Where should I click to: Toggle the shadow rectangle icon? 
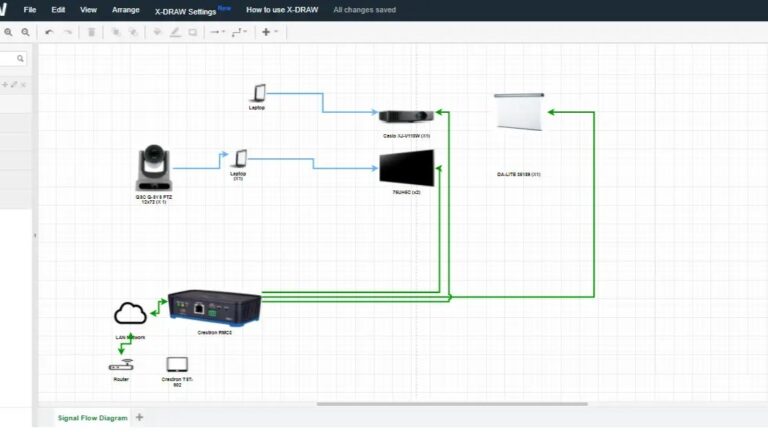click(x=193, y=32)
